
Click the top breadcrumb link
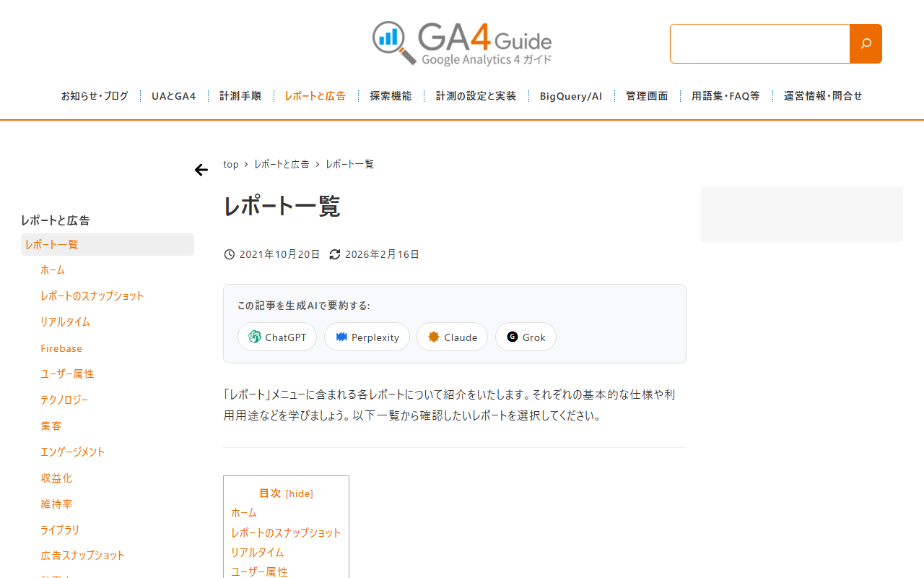coord(231,164)
